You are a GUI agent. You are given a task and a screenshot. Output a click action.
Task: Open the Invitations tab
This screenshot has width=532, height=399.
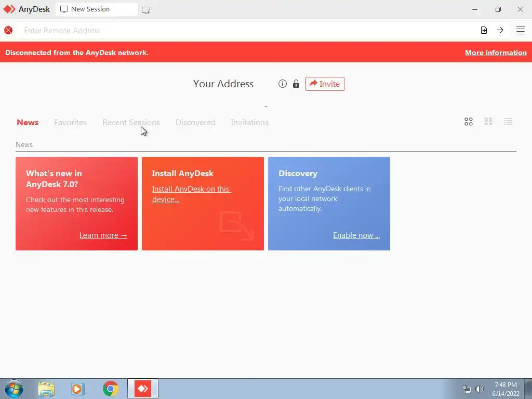coord(250,122)
